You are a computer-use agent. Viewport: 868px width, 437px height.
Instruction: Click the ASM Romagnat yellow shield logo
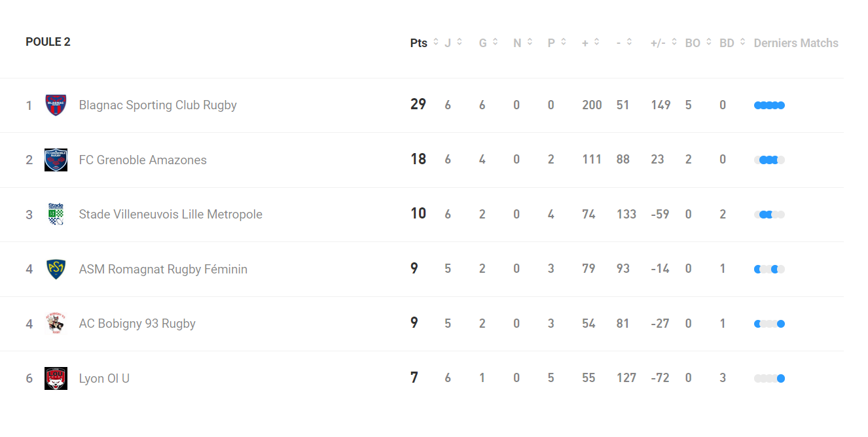[x=56, y=269]
